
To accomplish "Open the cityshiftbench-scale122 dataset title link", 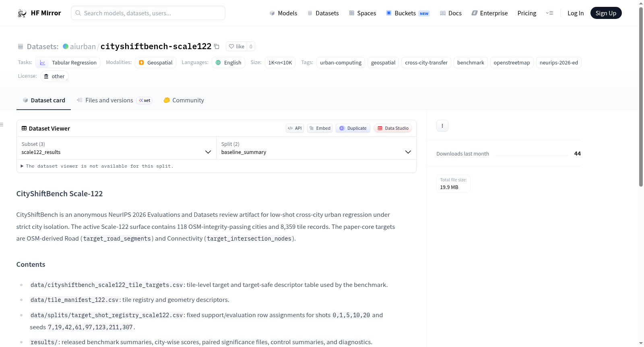I will pos(156,46).
